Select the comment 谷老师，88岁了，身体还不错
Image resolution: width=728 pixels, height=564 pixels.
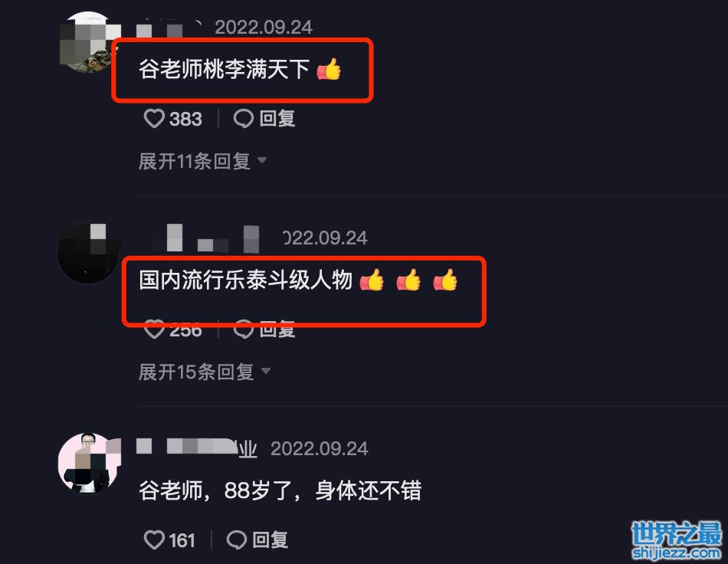pos(280,490)
